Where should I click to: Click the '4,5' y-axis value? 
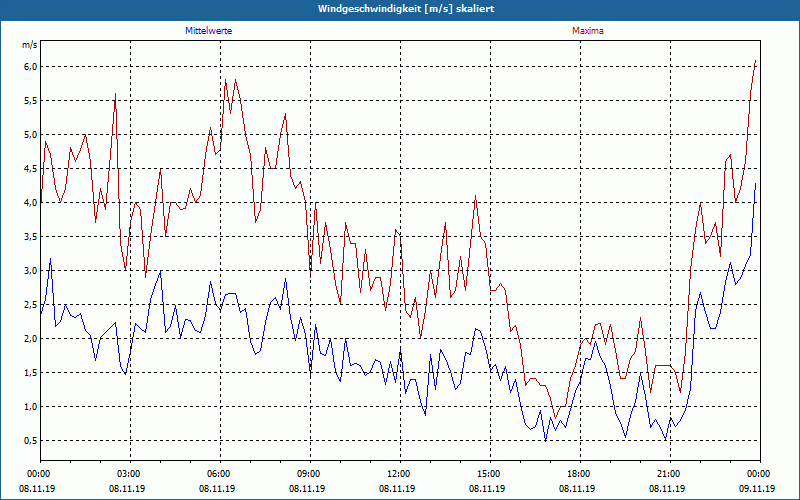pos(30,169)
